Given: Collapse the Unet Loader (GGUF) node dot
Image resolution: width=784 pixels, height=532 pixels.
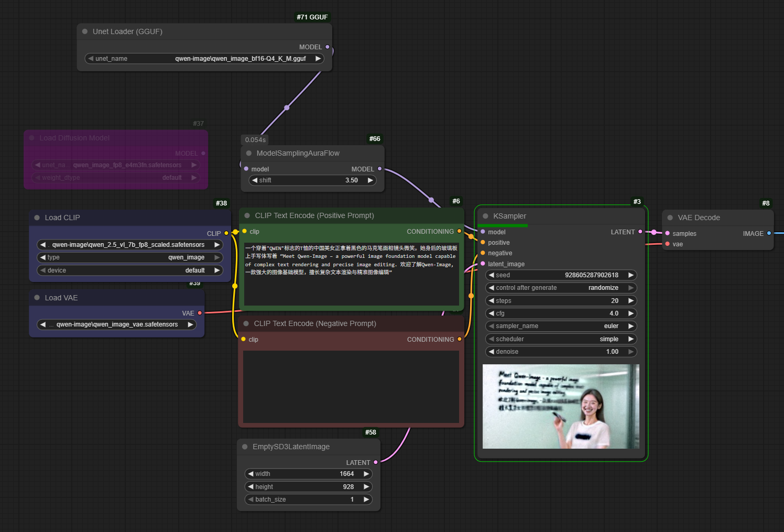Looking at the screenshot, I should (x=85, y=31).
